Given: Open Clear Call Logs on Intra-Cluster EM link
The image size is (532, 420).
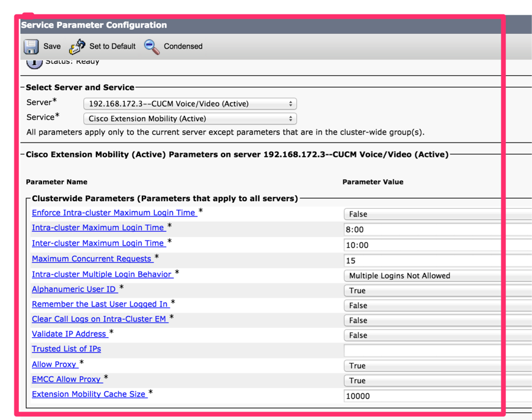Looking at the screenshot, I should tap(100, 319).
